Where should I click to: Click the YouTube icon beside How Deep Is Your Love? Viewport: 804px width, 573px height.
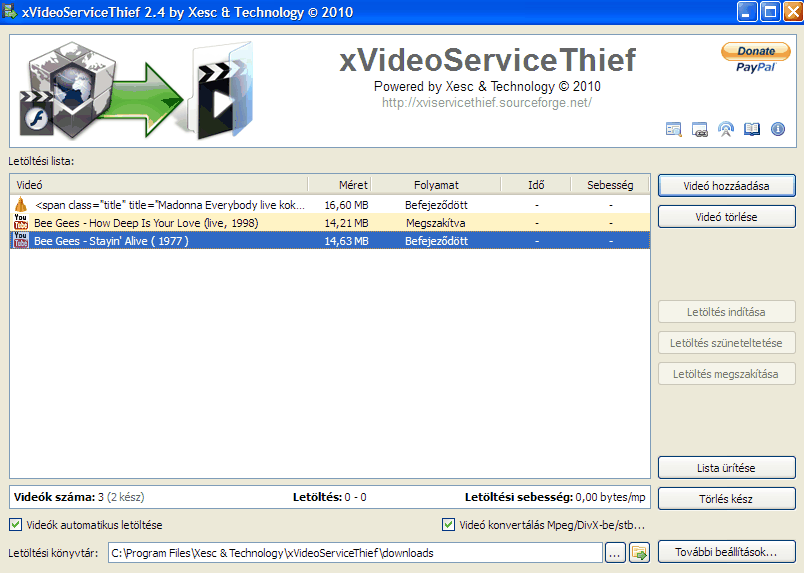(21, 222)
